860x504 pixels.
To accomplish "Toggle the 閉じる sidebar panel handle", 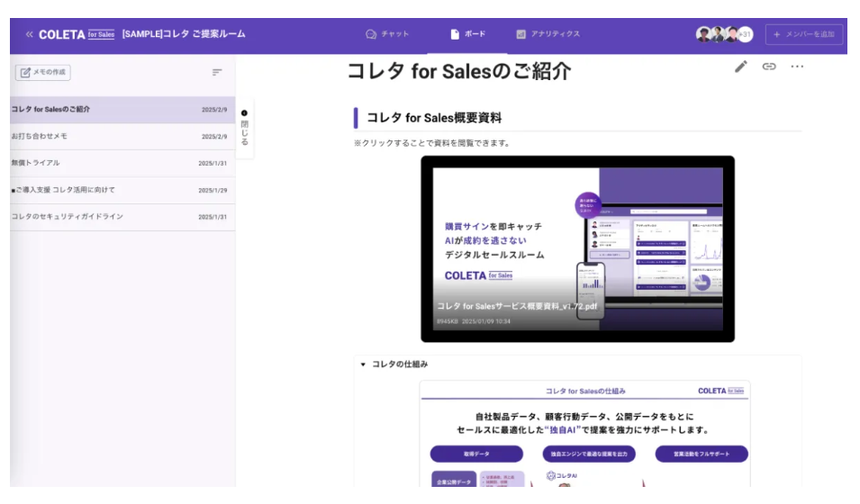I will click(x=244, y=128).
